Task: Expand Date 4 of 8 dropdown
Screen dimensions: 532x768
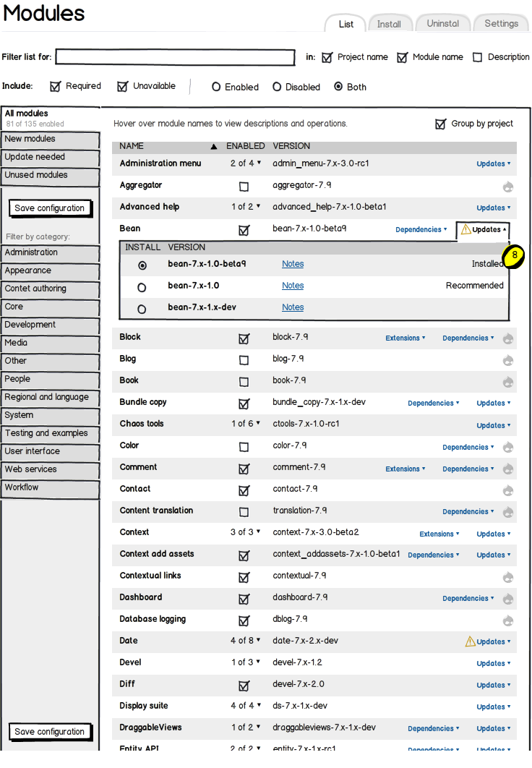Action: pos(246,641)
